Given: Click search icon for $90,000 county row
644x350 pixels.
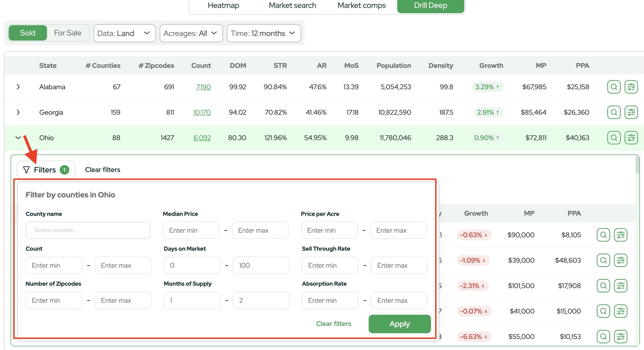Looking at the screenshot, I should click(x=603, y=235).
